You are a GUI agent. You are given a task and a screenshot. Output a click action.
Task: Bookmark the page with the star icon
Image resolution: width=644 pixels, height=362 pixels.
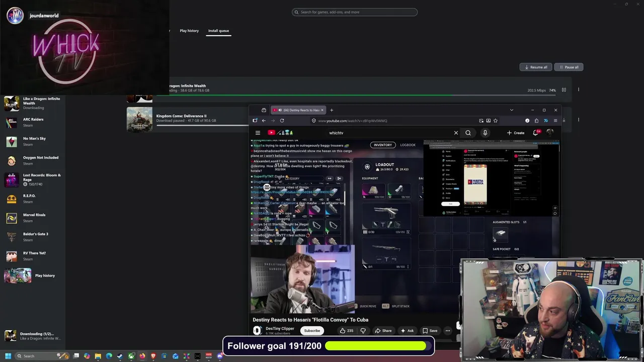[x=496, y=121]
